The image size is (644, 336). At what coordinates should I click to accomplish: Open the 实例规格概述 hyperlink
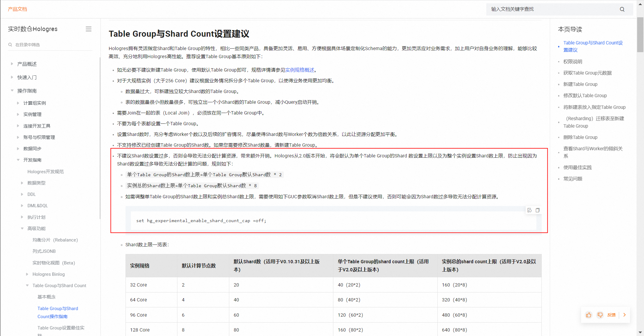coord(300,70)
